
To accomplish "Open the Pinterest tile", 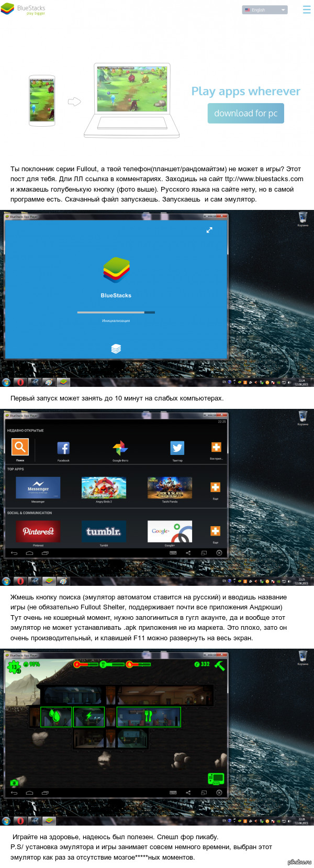I will pyautogui.click(x=38, y=531).
